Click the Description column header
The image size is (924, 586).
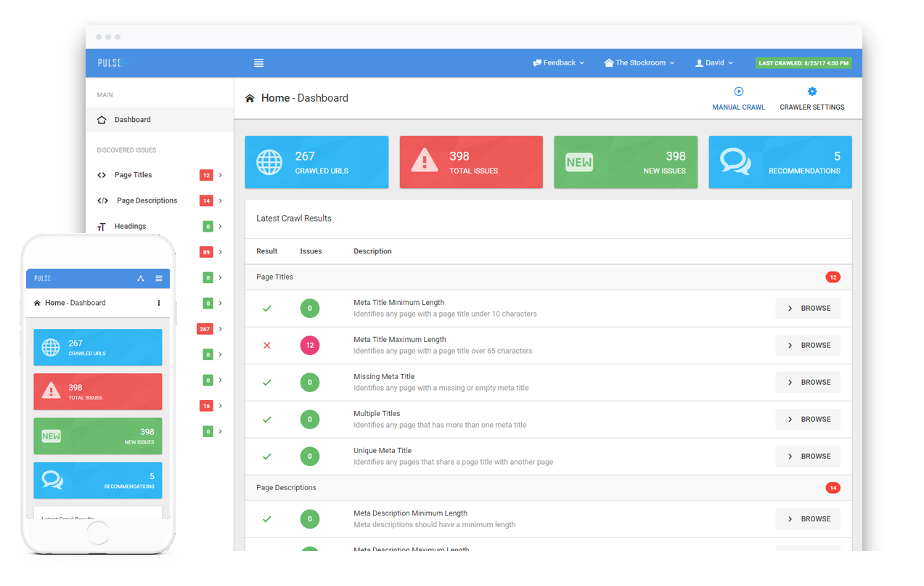tap(372, 251)
